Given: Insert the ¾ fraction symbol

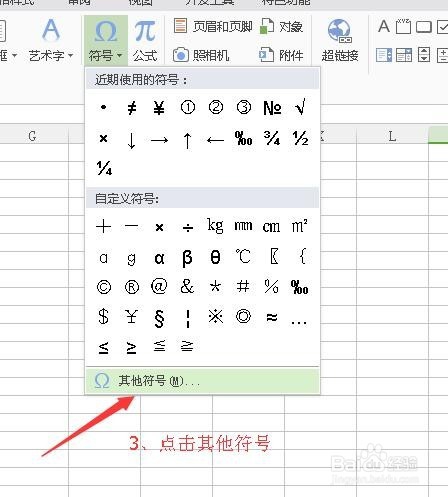Looking at the screenshot, I should 272,138.
